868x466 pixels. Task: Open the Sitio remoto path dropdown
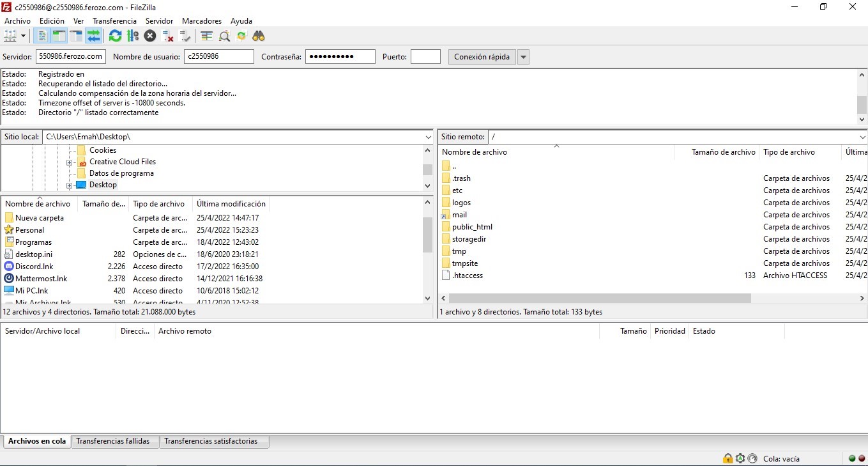862,137
